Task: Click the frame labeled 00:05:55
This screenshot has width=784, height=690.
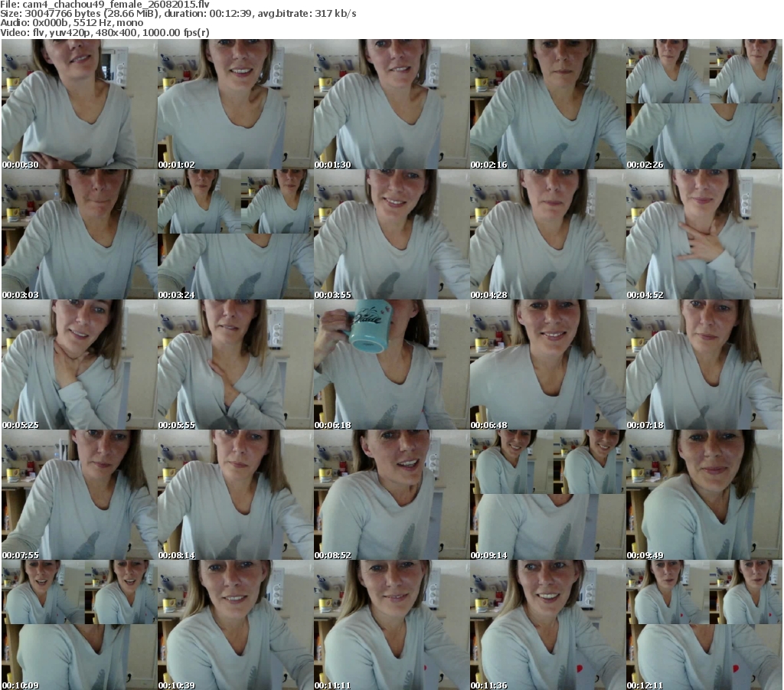Action: pyautogui.click(x=236, y=365)
